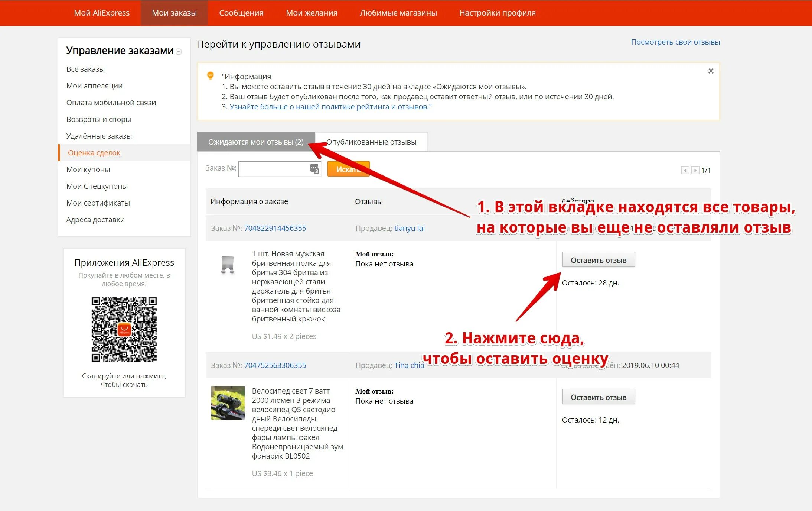
Task: Select Мои Спецкупоны in sidebar
Action: pos(97,186)
